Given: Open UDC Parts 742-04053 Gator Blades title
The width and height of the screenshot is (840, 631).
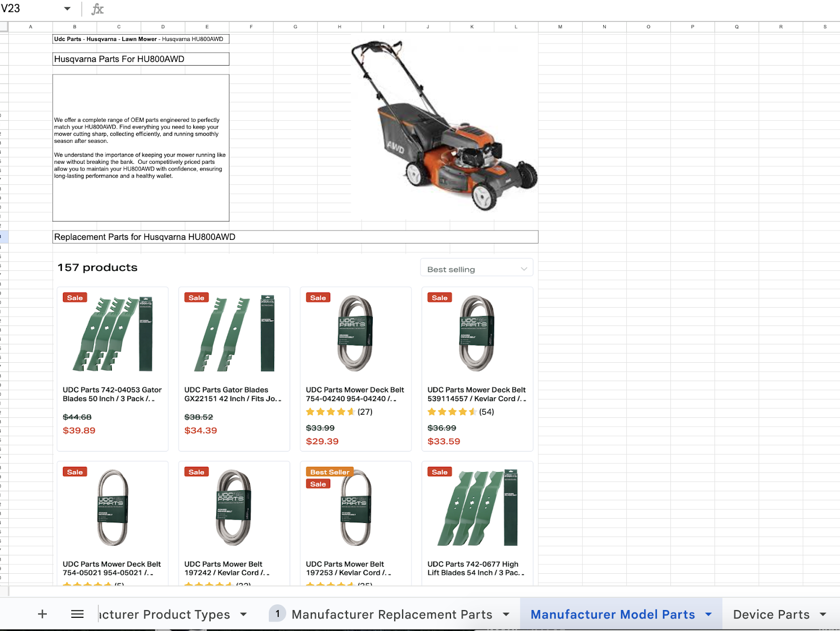Looking at the screenshot, I should coord(112,394).
